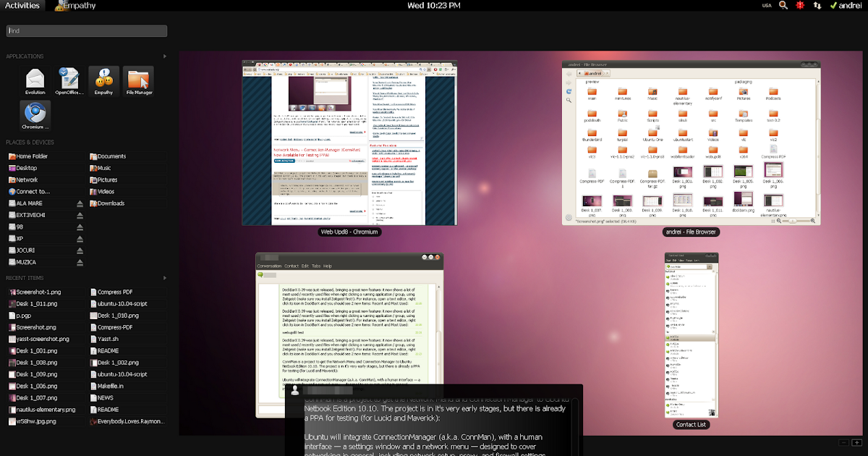Click Activities in the top bar

[x=22, y=5]
